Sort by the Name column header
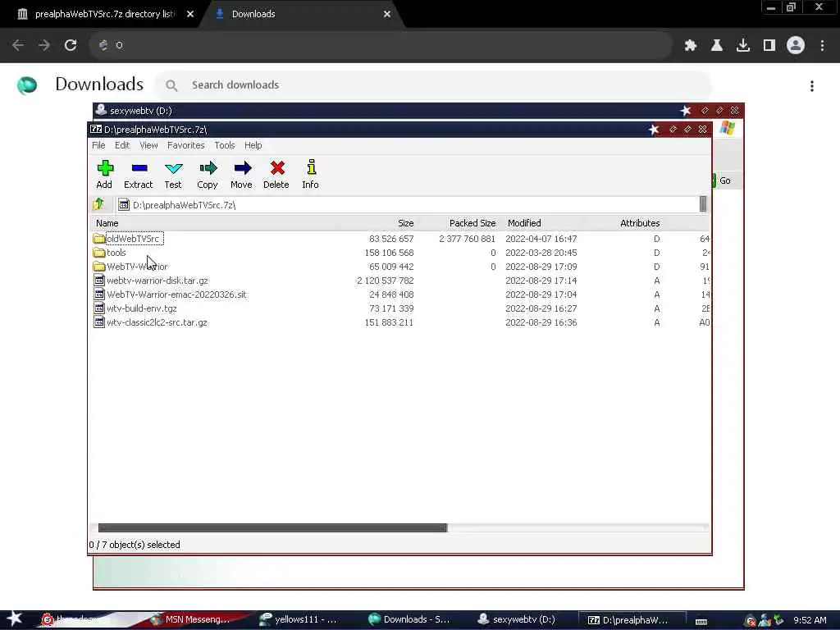840x630 pixels. pyautogui.click(x=107, y=223)
